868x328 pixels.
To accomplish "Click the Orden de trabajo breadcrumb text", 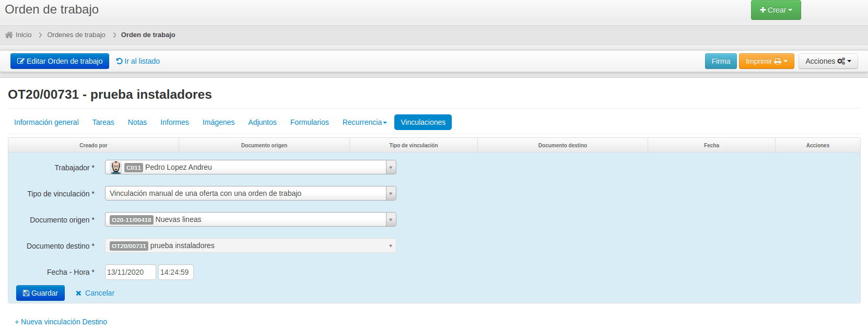I will (x=148, y=35).
